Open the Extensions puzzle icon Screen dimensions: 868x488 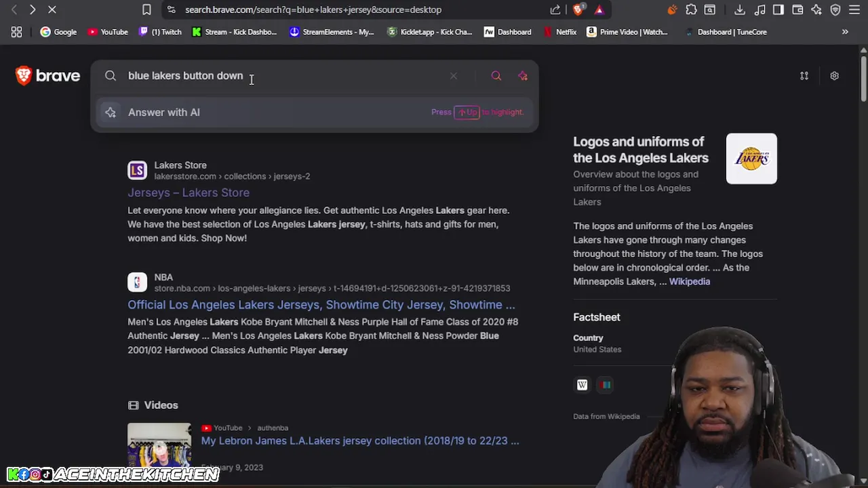point(691,9)
